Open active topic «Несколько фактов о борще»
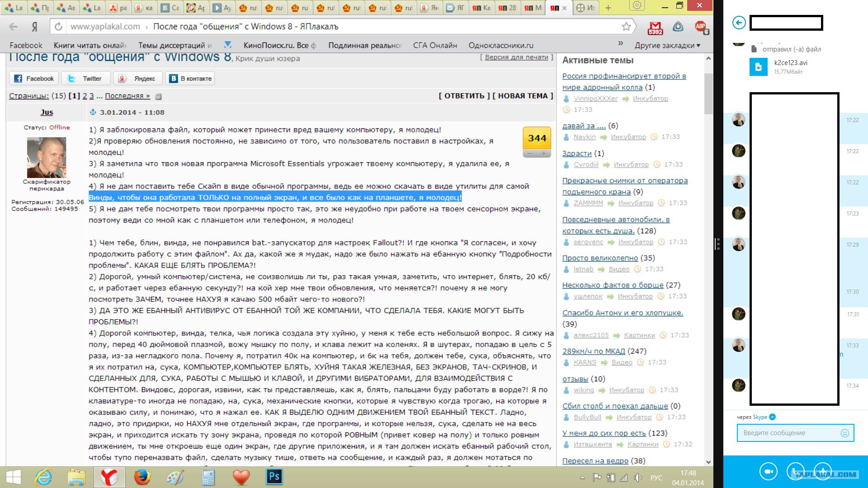 click(613, 285)
